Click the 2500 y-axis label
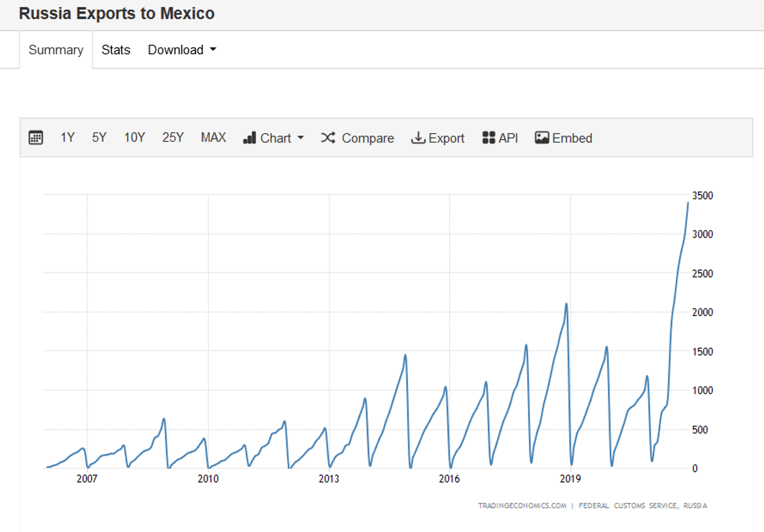The image size is (764, 532). point(702,274)
